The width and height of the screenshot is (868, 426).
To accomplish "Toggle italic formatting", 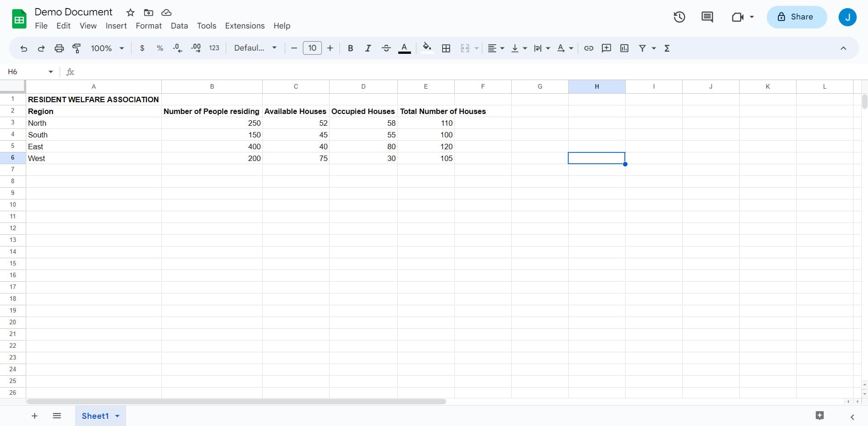I will (x=368, y=48).
